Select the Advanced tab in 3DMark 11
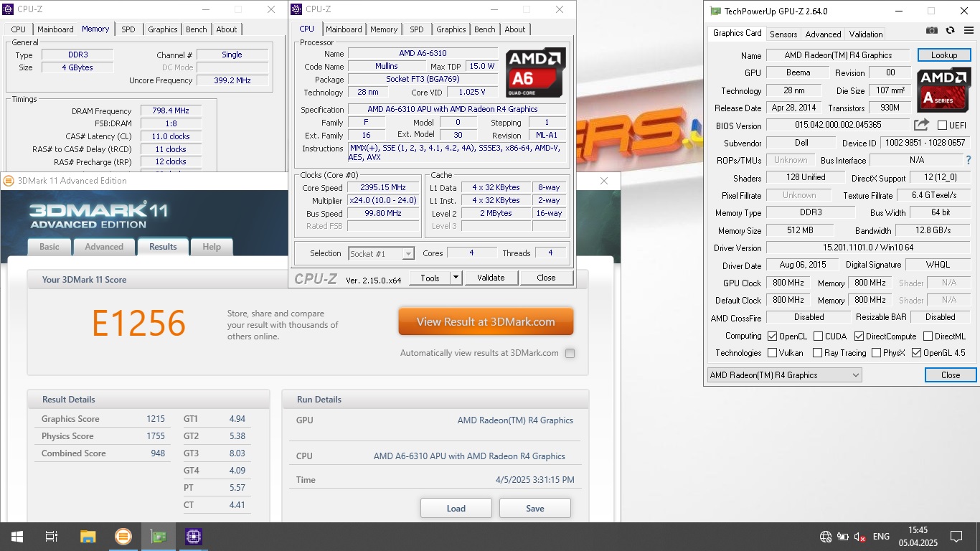The image size is (980, 551). click(104, 246)
